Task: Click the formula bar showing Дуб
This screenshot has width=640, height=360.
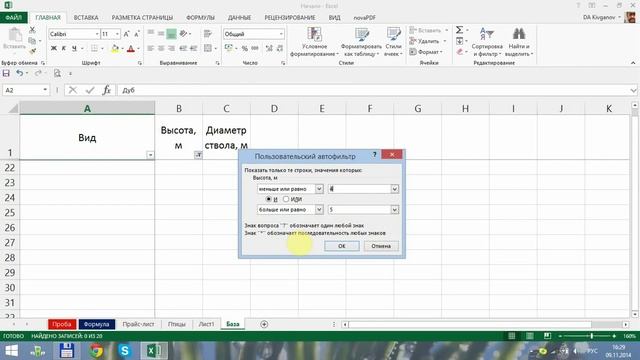Action: (x=376, y=90)
